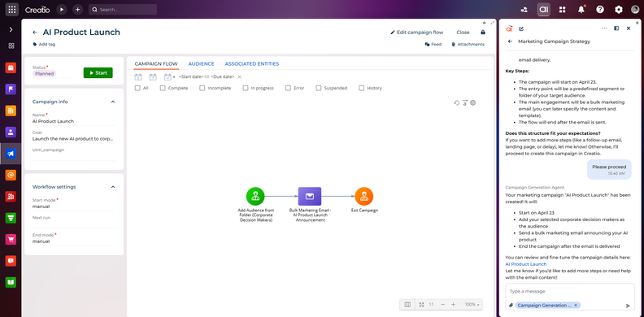
Task: Open the Creatio AI chat icon
Action: click(543, 10)
